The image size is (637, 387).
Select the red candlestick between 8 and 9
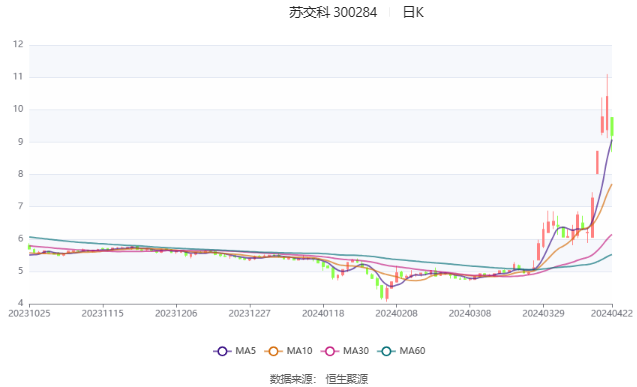(x=597, y=162)
